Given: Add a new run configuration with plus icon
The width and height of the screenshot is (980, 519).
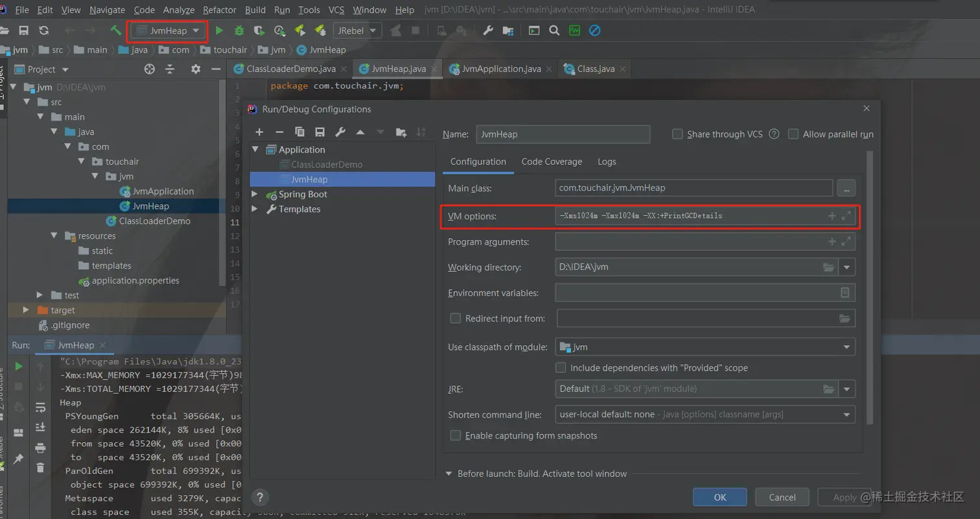Looking at the screenshot, I should tap(259, 132).
